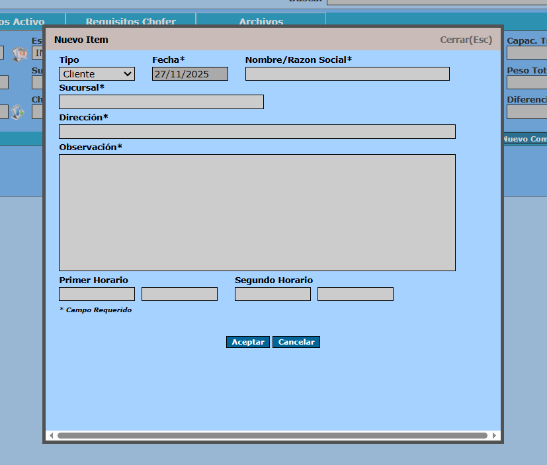This screenshot has width=547, height=465.
Task: Confirm with the Aceptar button
Action: click(x=248, y=342)
